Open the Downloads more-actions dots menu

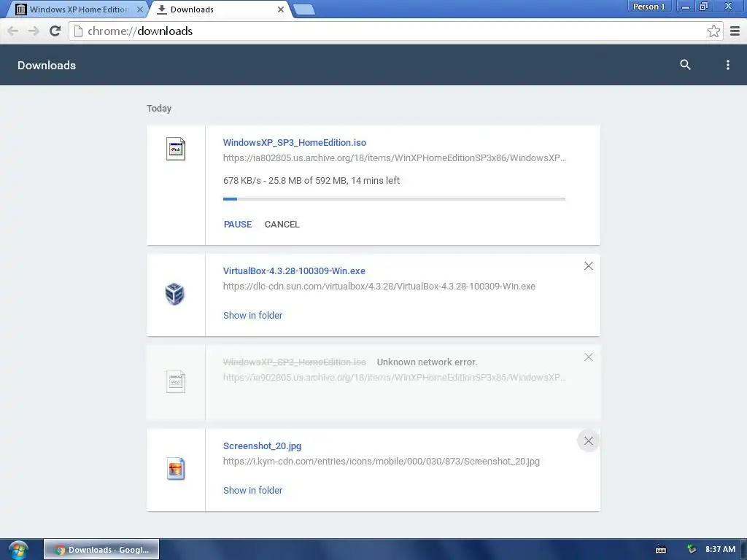727,65
